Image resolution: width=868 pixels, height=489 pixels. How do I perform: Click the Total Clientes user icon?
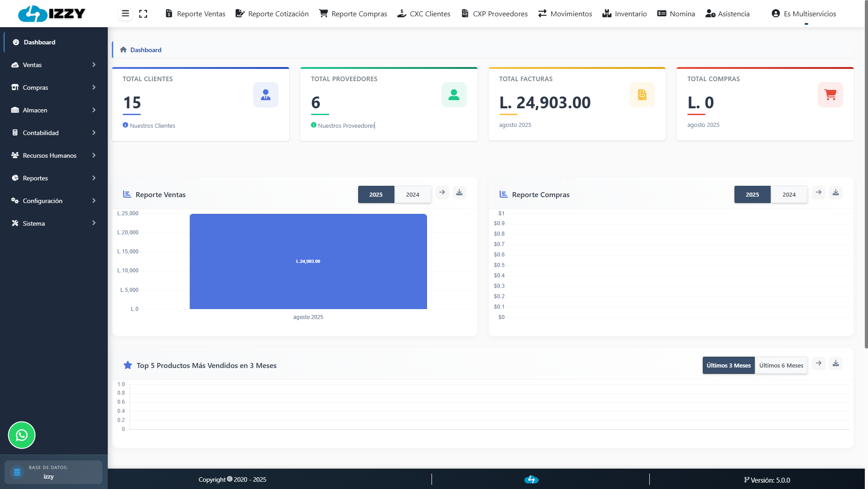[265, 95]
